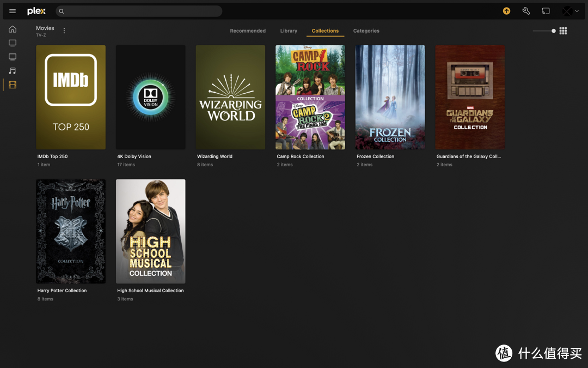Image resolution: width=588 pixels, height=368 pixels.
Task: Click the 'IMDb Top 250' title link
Action: coord(52,156)
